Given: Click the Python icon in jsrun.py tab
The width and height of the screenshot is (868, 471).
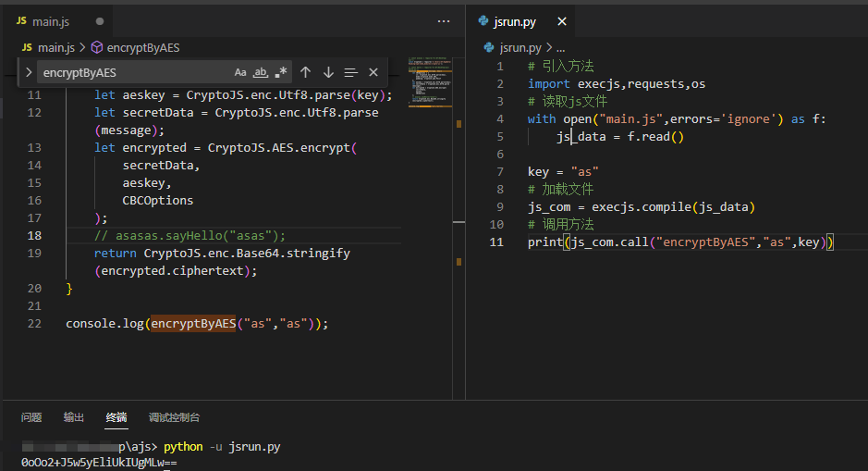Looking at the screenshot, I should pos(483,21).
